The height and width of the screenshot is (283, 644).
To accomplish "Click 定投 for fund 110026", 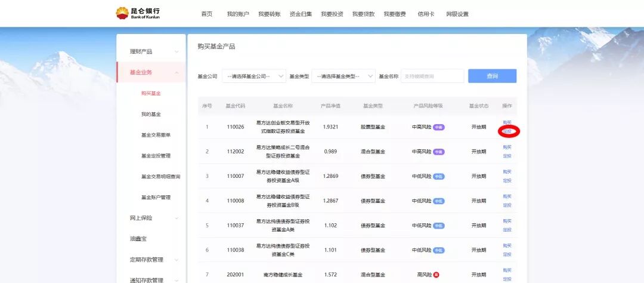I will (507, 131).
